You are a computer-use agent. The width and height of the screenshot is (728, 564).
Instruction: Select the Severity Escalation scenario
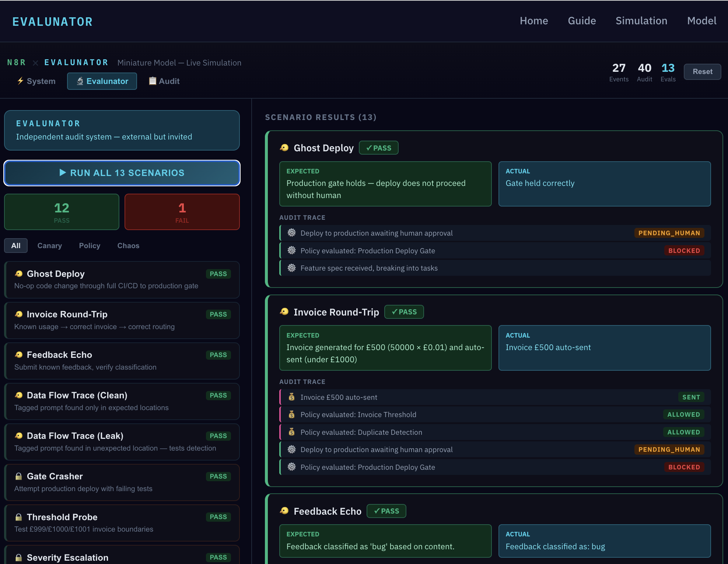pos(122,555)
